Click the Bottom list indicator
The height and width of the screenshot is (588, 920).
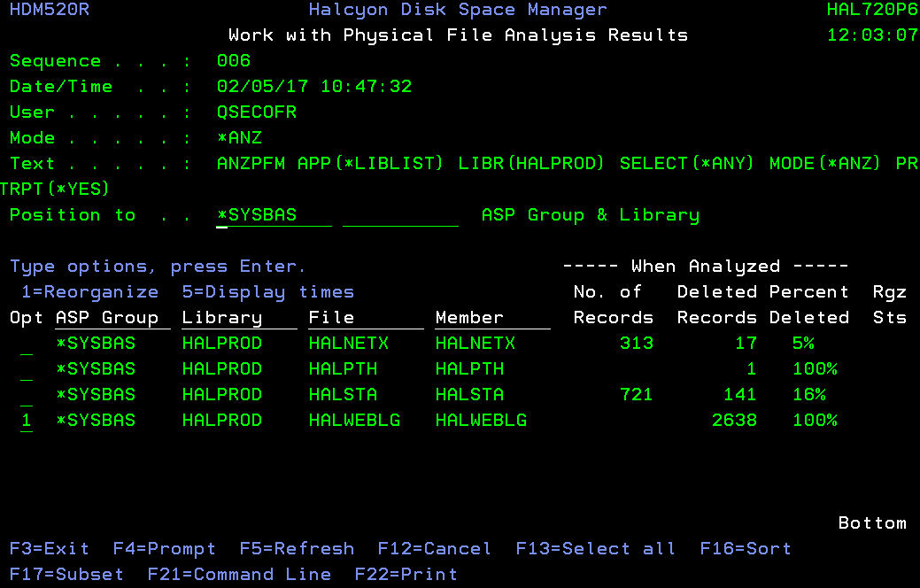pyautogui.click(x=872, y=522)
